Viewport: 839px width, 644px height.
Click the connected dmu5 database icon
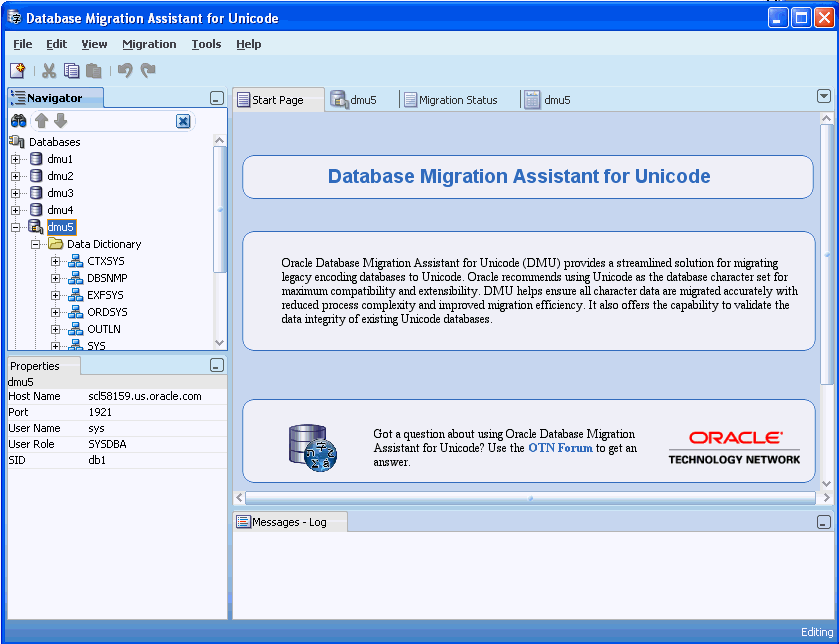36,227
